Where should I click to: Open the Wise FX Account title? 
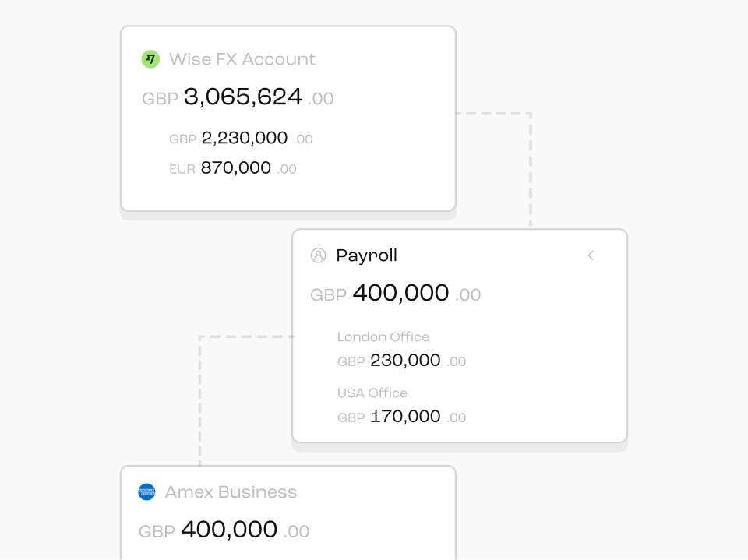242,59
